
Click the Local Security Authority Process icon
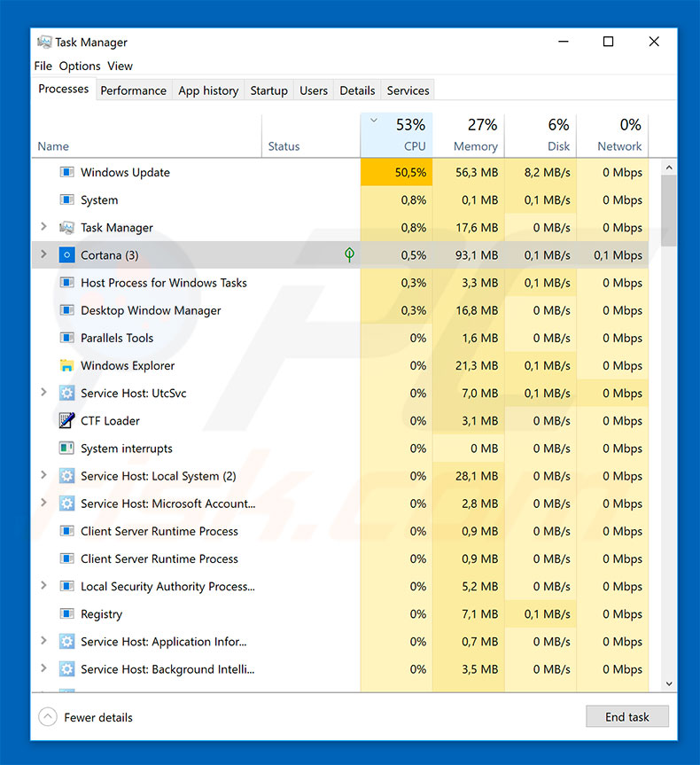(66, 586)
